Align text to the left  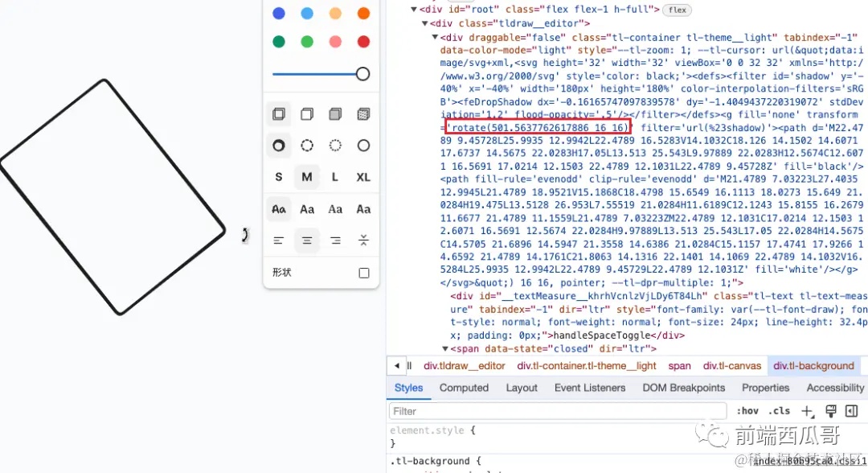[279, 241]
